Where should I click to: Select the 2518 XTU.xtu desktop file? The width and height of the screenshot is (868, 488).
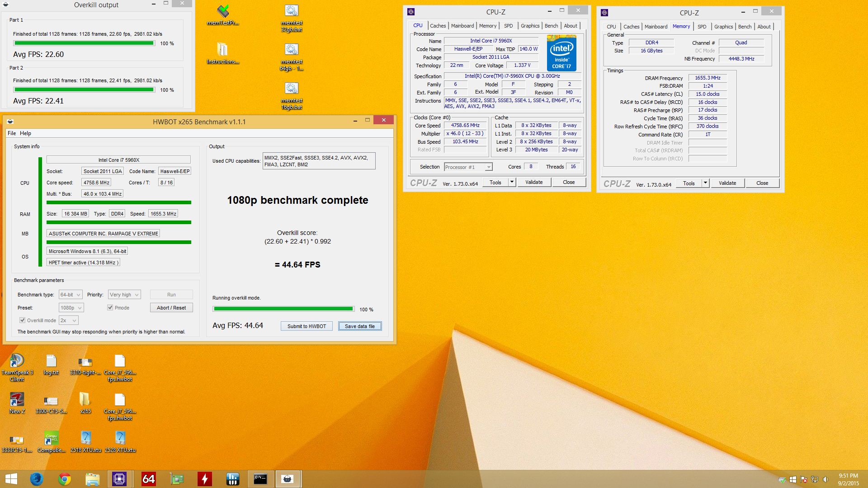point(85,442)
